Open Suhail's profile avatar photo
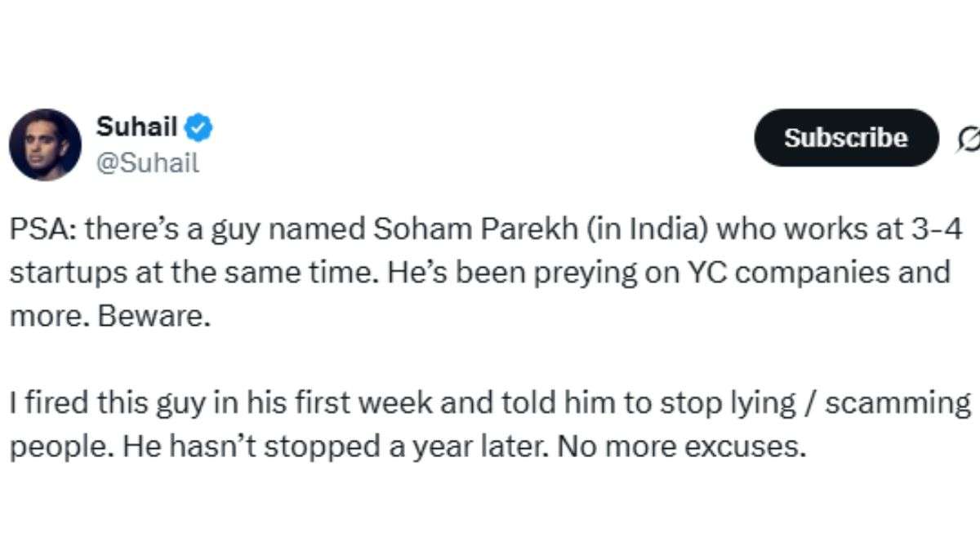The width and height of the screenshot is (980, 551). pyautogui.click(x=45, y=144)
